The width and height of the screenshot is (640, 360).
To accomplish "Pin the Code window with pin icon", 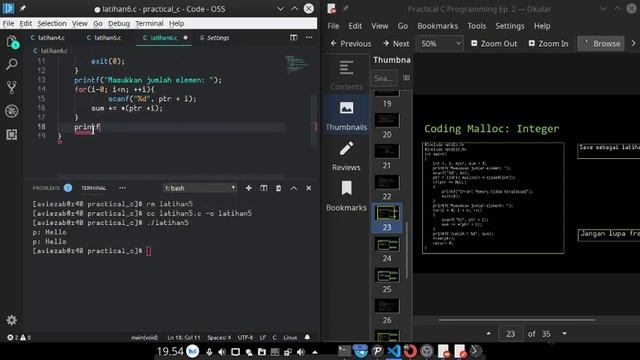I will coord(23,9).
